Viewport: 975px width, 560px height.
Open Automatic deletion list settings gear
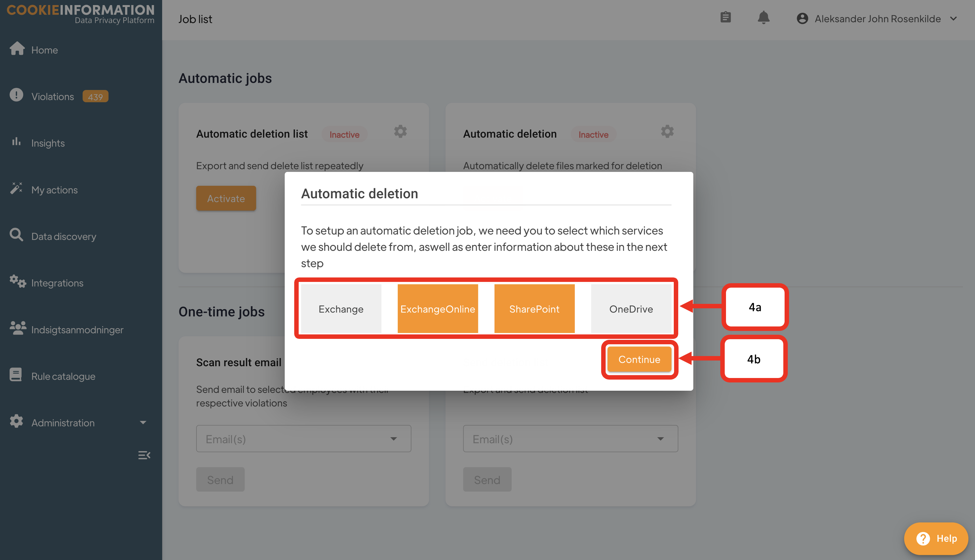pyautogui.click(x=400, y=131)
